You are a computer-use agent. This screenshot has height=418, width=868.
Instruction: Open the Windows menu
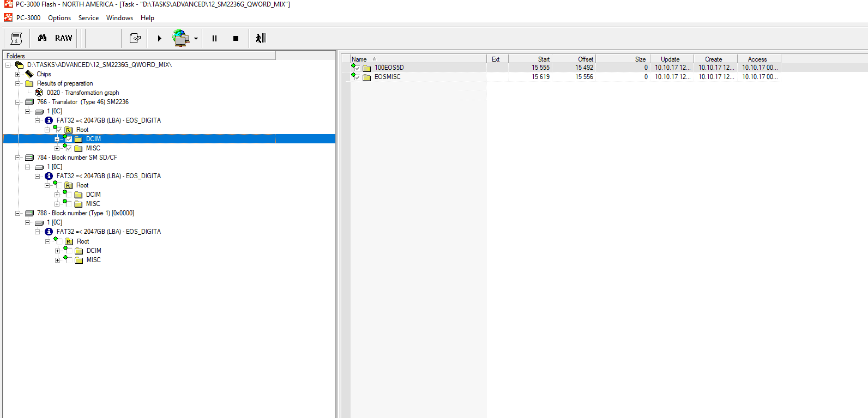[119, 18]
